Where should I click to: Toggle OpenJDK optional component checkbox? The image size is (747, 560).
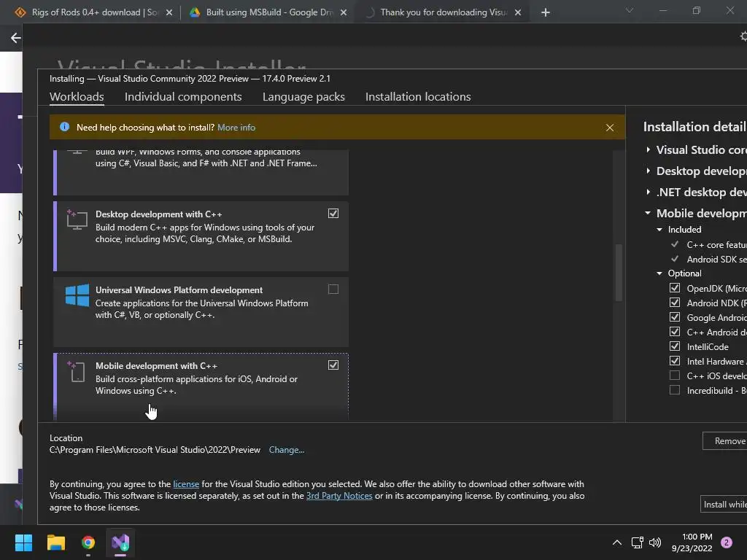click(x=675, y=288)
